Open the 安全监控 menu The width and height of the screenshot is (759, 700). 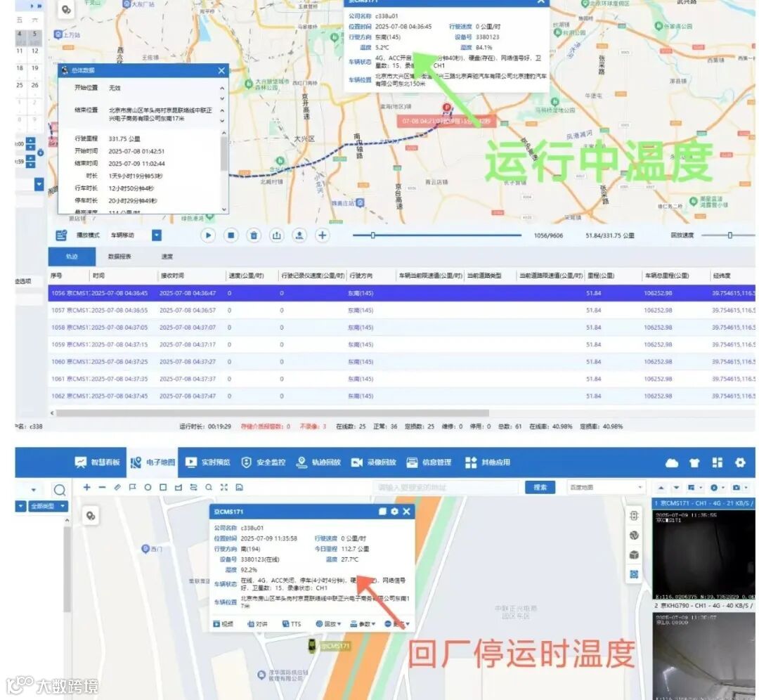tap(264, 462)
